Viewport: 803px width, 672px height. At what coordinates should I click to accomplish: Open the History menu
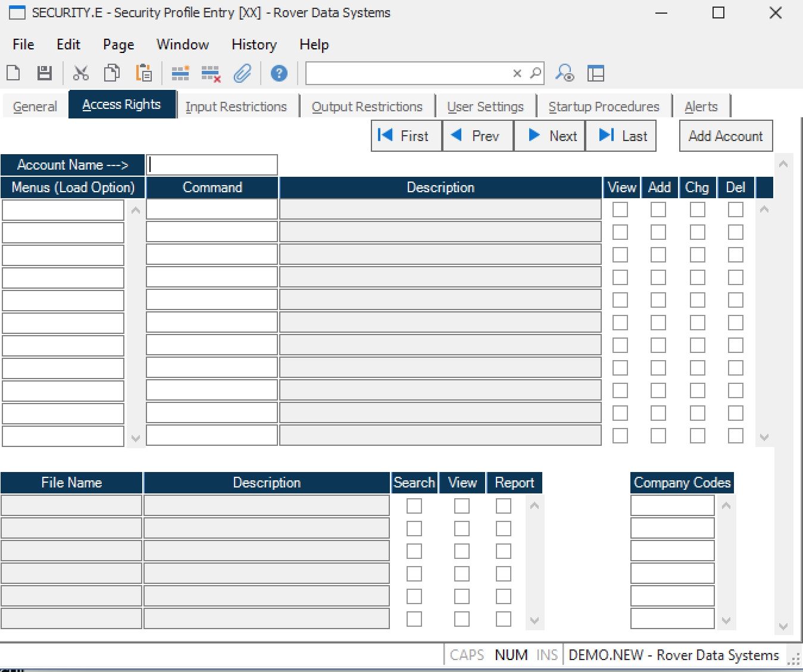pos(254,45)
